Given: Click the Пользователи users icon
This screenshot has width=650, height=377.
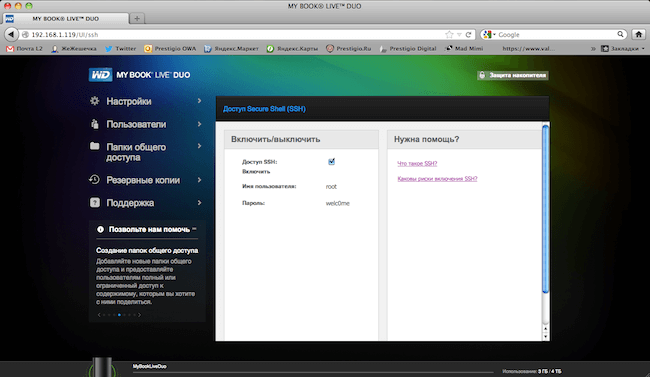Looking at the screenshot, I should point(95,124).
